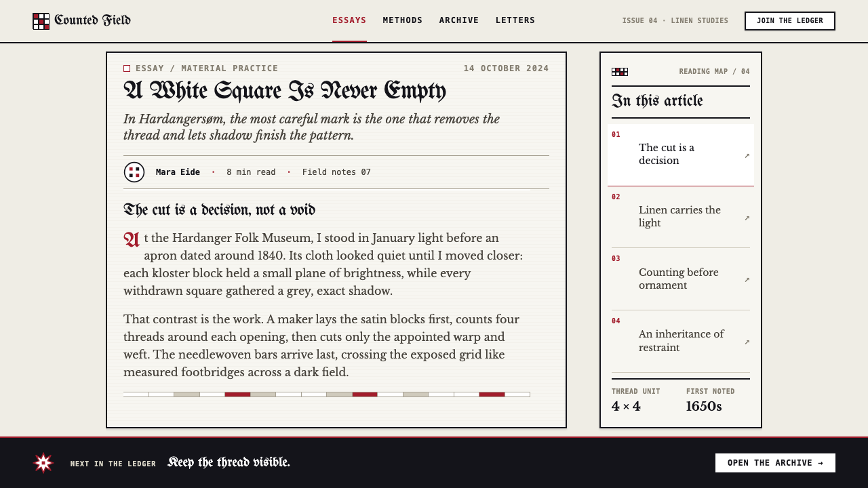Click the first beige segment of thread bar
The height and width of the screenshot is (488, 868).
186,394
